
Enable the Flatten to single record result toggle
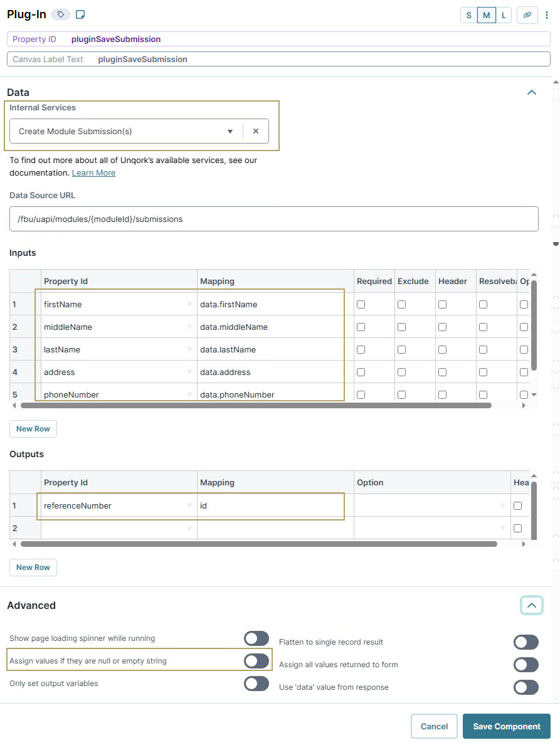click(x=526, y=642)
